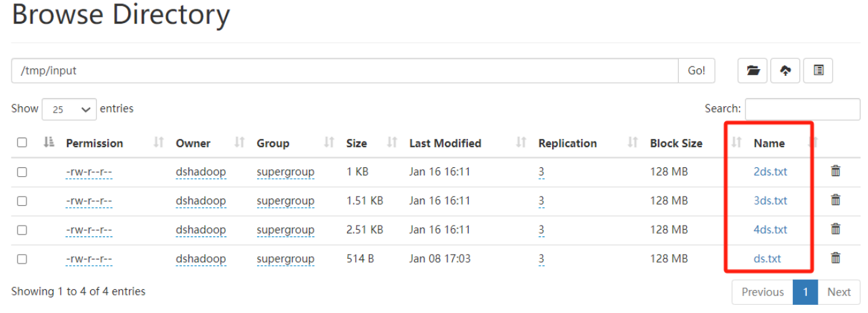The width and height of the screenshot is (868, 313).
Task: Delete the ds.txt file with trash icon
Action: pos(835,258)
